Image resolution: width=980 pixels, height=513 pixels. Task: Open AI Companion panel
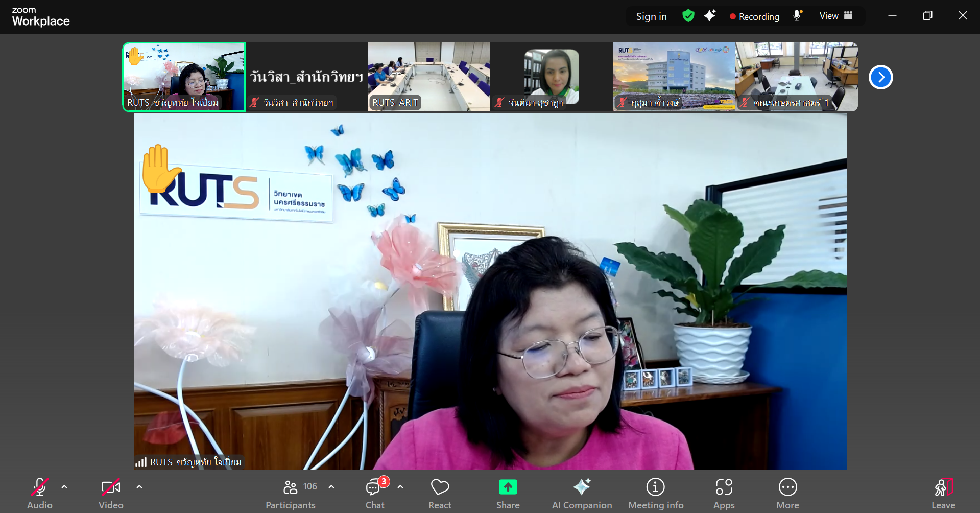click(x=582, y=488)
